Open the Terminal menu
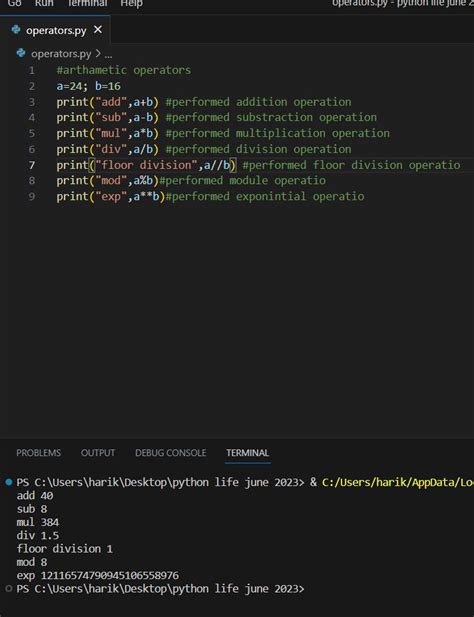The height and width of the screenshot is (617, 474). click(87, 3)
